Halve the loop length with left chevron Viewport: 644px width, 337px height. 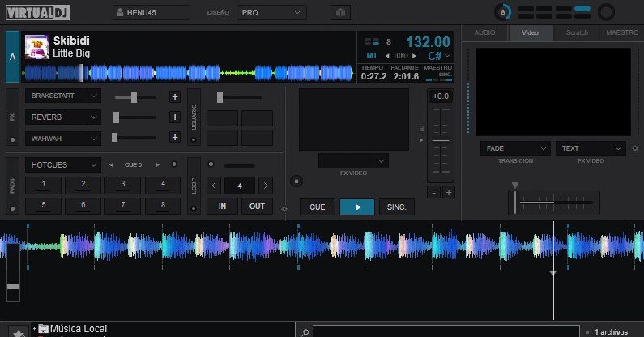214,186
